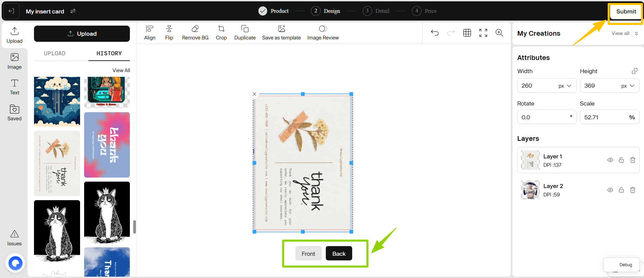Image resolution: width=644 pixels, height=278 pixels.
Task: Click the zoom in magnifier icon
Action: 499,33
